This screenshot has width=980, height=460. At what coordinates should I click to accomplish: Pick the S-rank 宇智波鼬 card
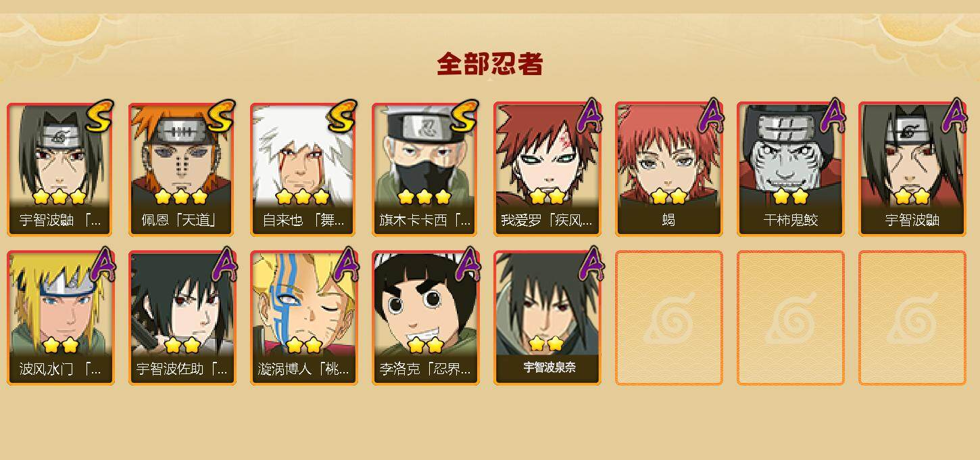[x=61, y=169]
